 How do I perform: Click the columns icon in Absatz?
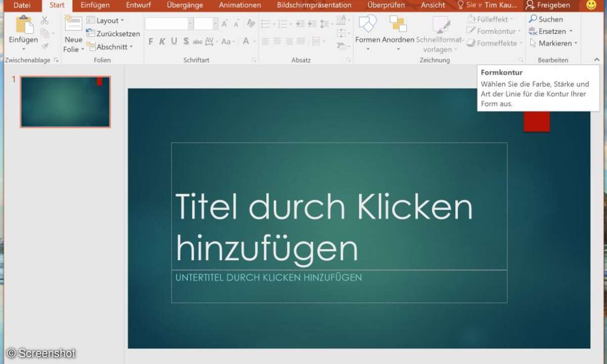click(317, 41)
